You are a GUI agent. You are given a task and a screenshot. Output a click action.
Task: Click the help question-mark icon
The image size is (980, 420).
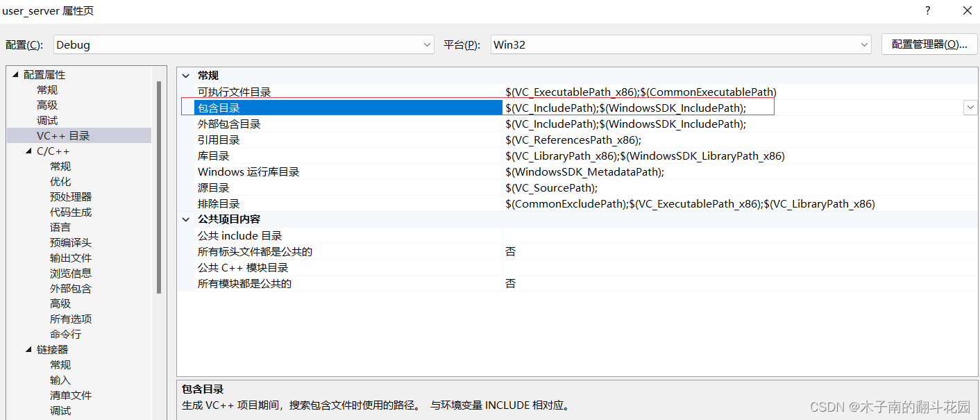pos(927,10)
